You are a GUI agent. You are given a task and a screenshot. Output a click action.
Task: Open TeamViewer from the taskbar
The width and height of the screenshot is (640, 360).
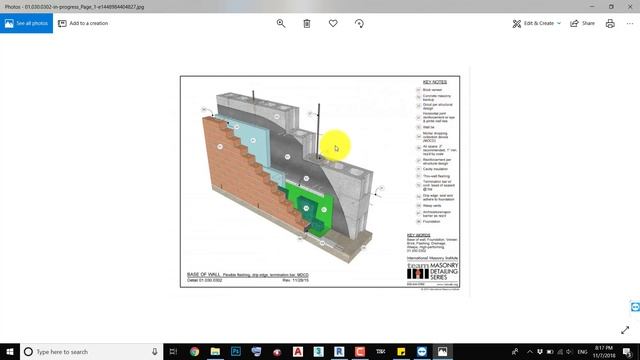point(422,351)
